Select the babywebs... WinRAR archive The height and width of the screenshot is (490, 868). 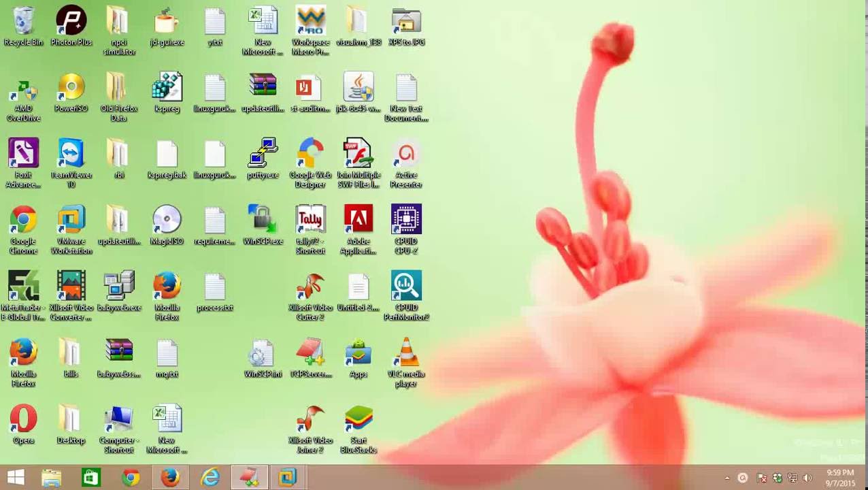[119, 353]
